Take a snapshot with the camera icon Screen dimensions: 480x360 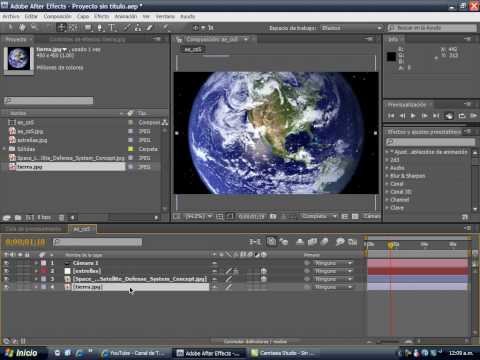coord(273,217)
